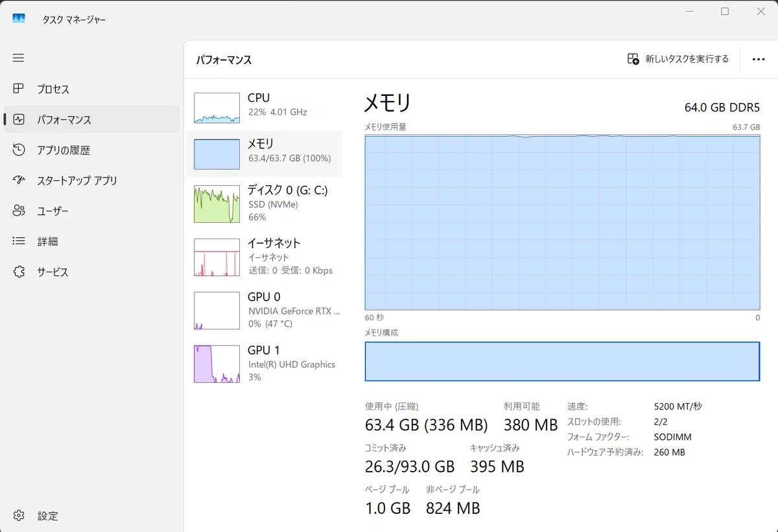Click the new task run icon
Viewport: 778px width, 532px height.
tap(633, 59)
